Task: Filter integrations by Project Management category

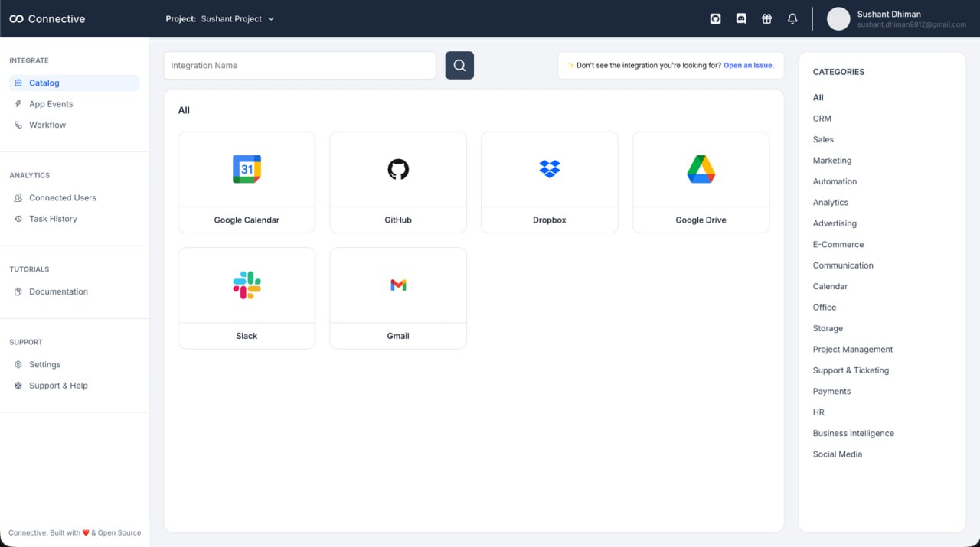Action: (x=852, y=350)
